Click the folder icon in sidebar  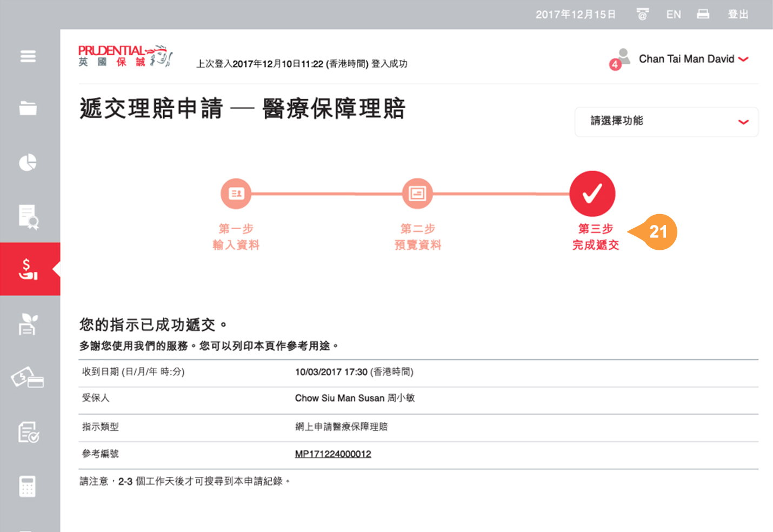28,108
